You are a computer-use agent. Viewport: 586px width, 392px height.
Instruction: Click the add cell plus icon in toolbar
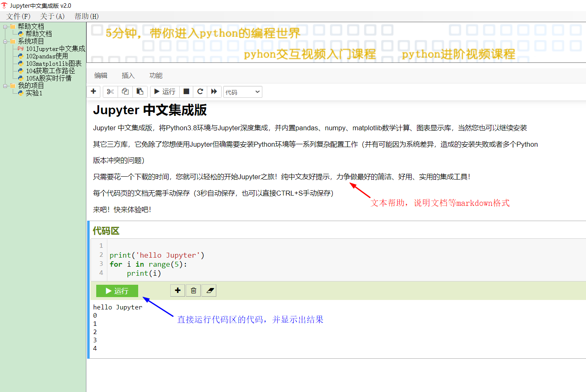pos(94,92)
